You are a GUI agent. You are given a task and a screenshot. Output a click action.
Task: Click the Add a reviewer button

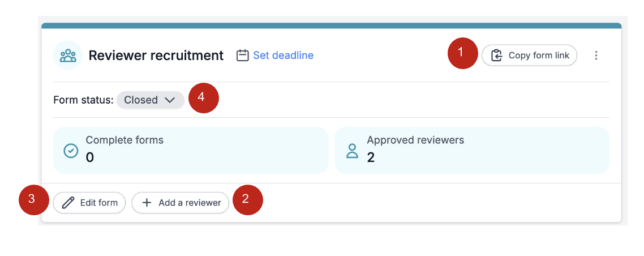[181, 203]
